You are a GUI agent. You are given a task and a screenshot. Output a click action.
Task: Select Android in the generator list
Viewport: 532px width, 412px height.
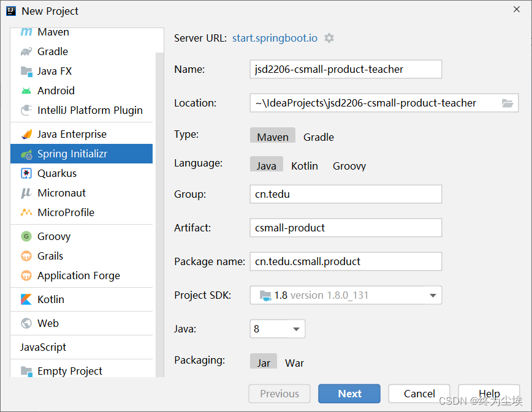click(x=82, y=91)
